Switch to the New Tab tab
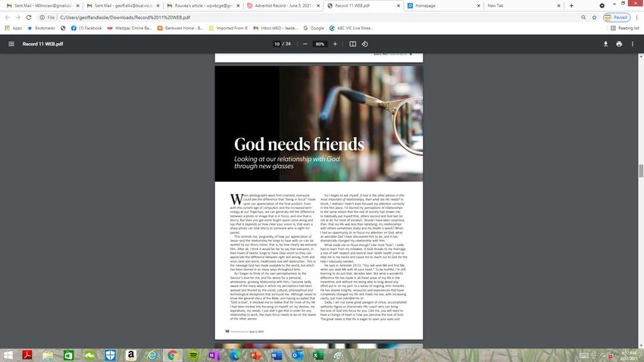 (x=523, y=6)
